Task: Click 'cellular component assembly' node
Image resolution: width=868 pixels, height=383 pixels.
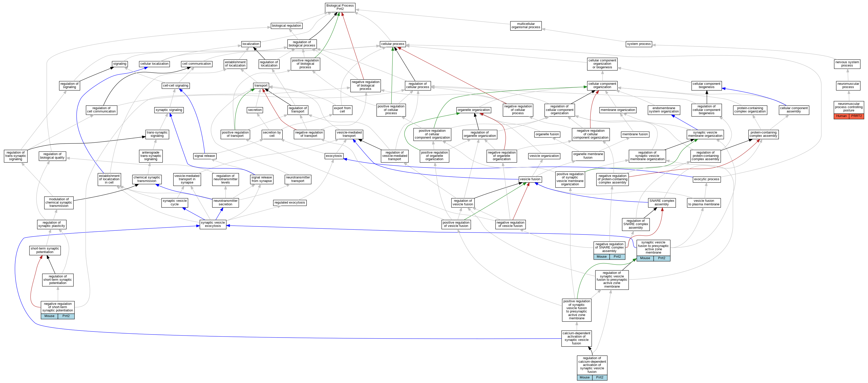Action: (x=794, y=110)
